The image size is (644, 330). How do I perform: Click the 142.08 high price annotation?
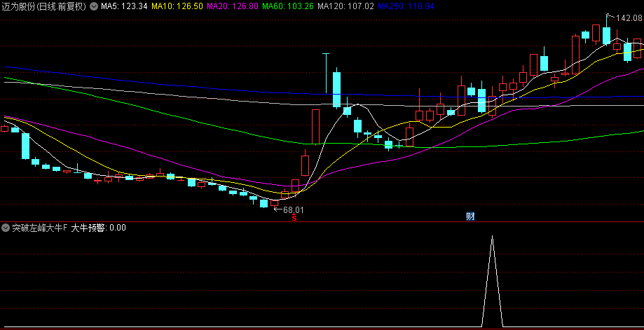(629, 18)
